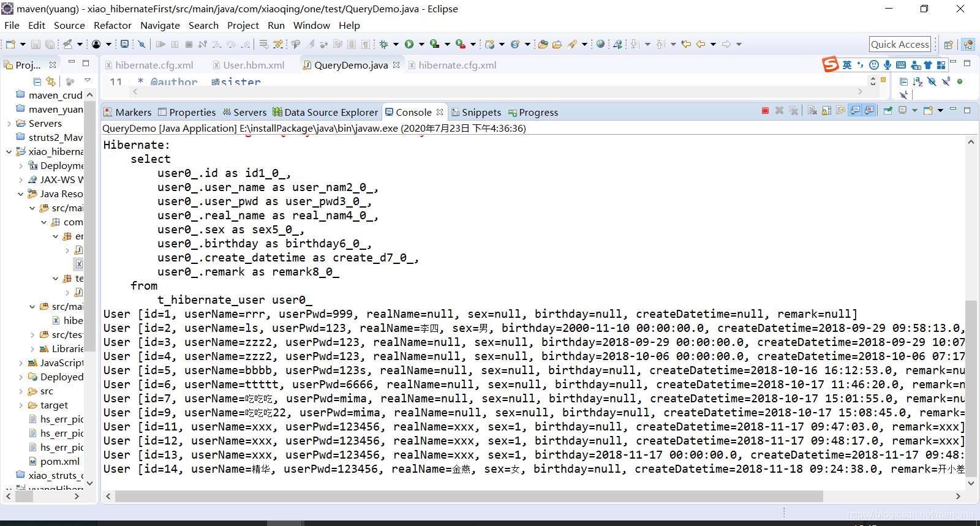
Task: Toggle Hide Fields in Outline
Action: [932, 81]
